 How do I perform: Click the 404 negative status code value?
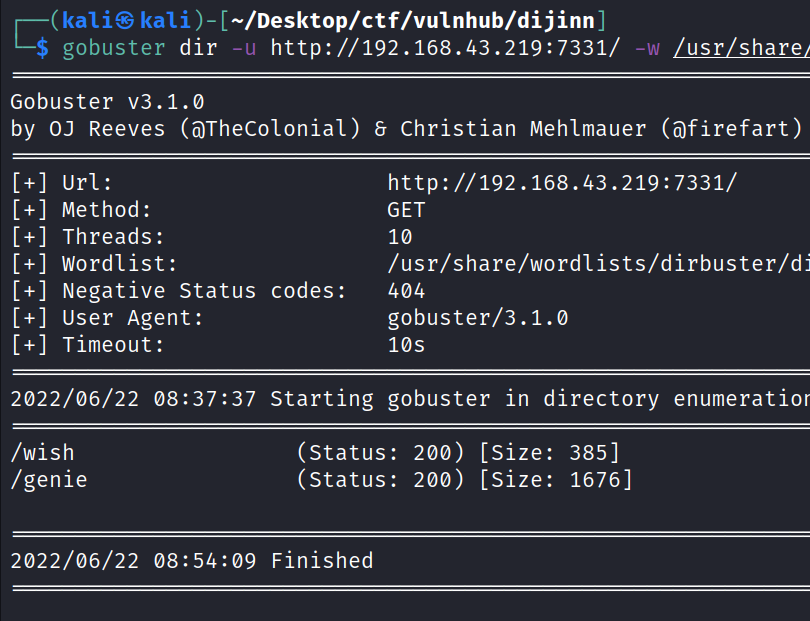point(406,291)
